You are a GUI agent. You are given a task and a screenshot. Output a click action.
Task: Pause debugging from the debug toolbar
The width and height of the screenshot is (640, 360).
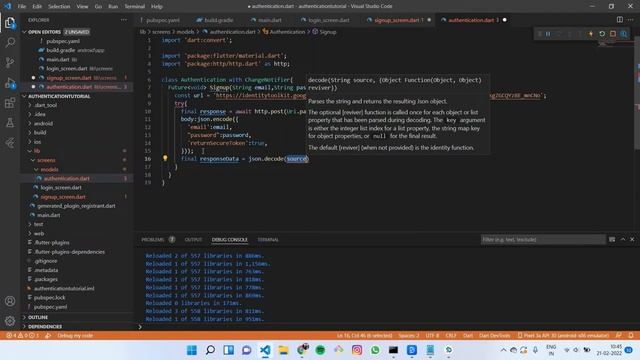(x=548, y=34)
